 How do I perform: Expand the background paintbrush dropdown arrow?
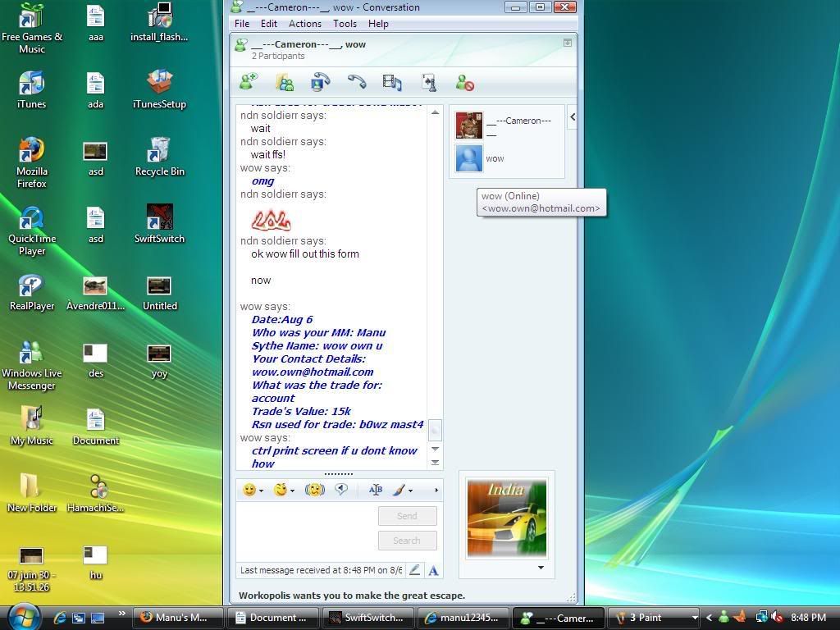point(410,491)
